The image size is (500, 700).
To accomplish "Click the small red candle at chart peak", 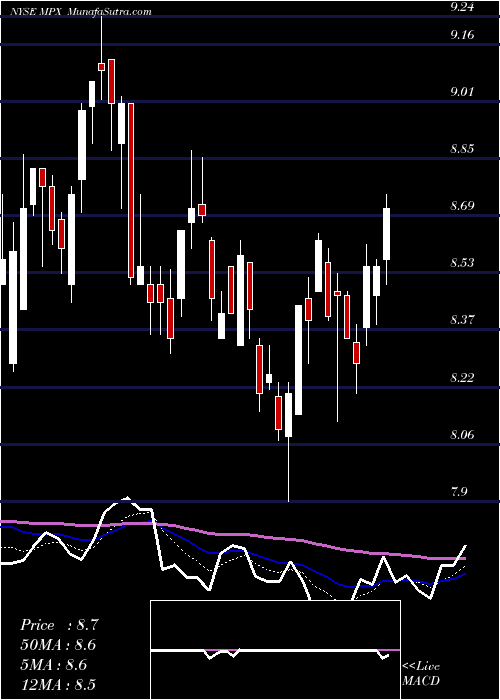I will [101, 67].
